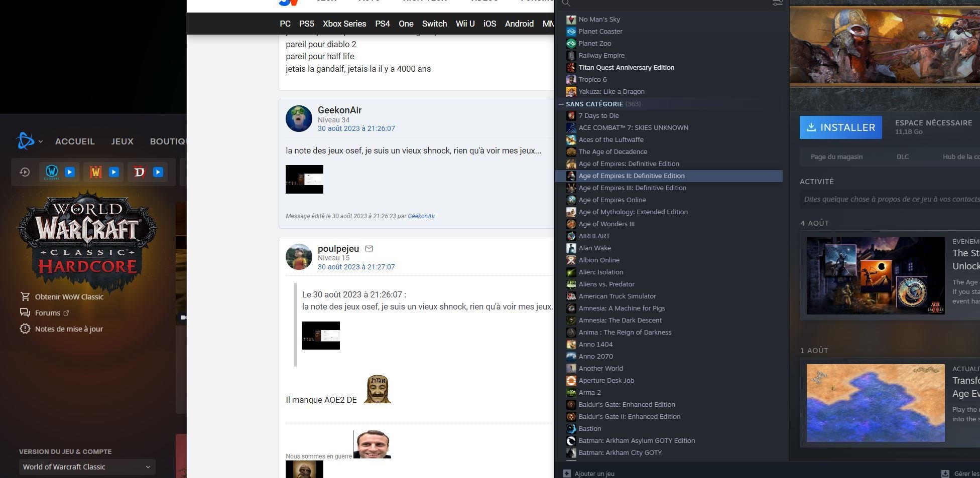Click Ajouter un jeu in Steam
Image resolution: width=980 pixels, height=478 pixels.
point(589,473)
